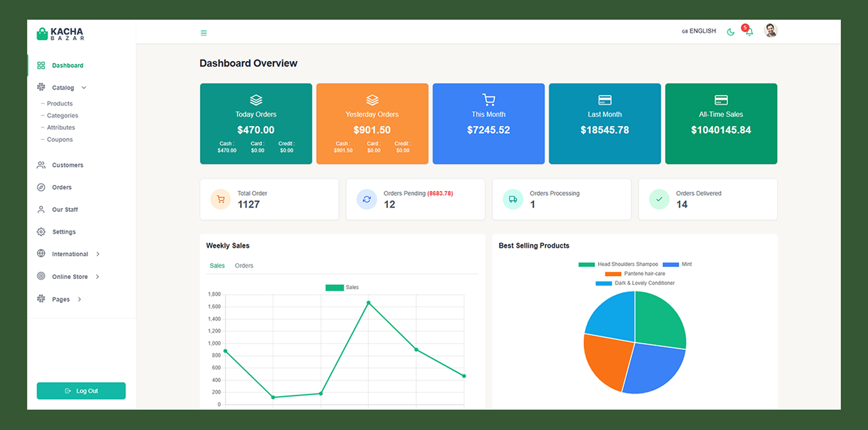
Task: Click the hamburger menu icon
Action: pos(203,33)
